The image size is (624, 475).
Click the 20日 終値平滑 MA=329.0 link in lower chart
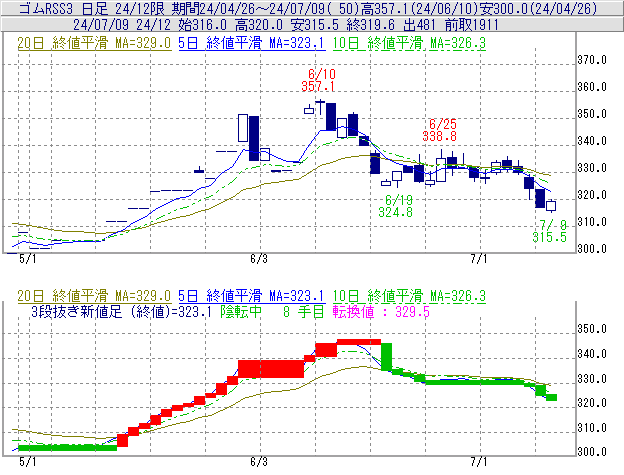[94, 296]
